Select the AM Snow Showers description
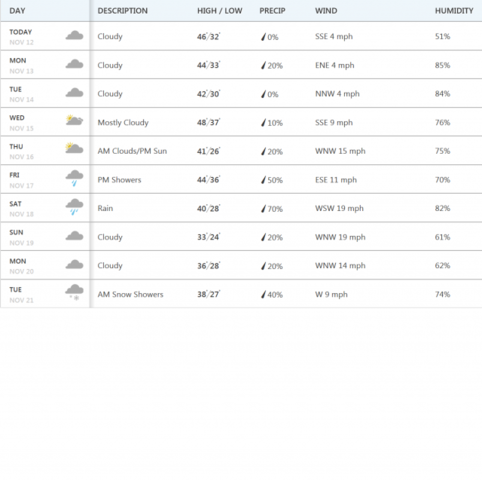The height and width of the screenshot is (480, 482). (x=130, y=294)
